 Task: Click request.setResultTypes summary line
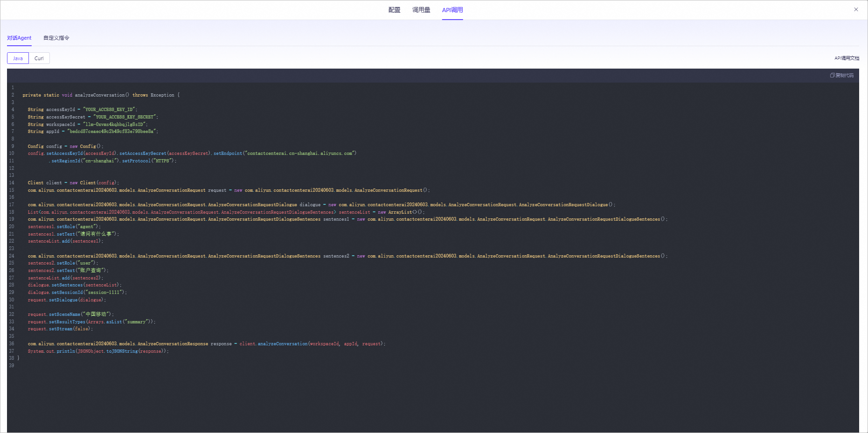pyautogui.click(x=91, y=322)
